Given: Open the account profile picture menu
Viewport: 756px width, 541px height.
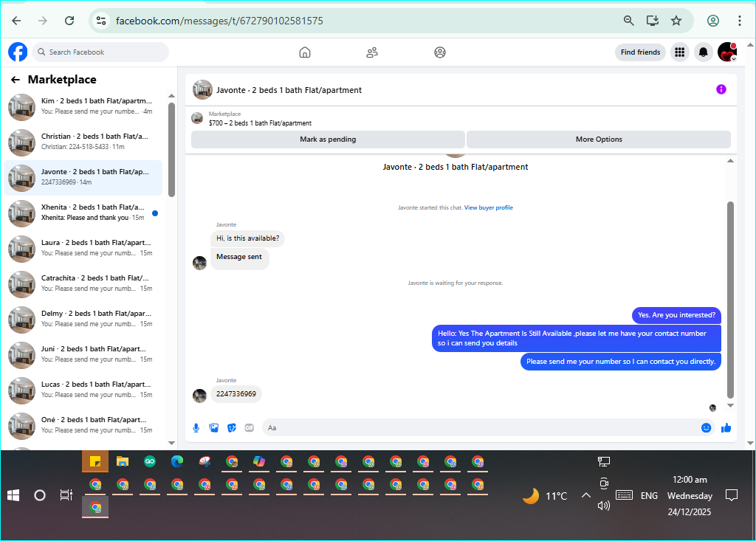Looking at the screenshot, I should point(727,52).
